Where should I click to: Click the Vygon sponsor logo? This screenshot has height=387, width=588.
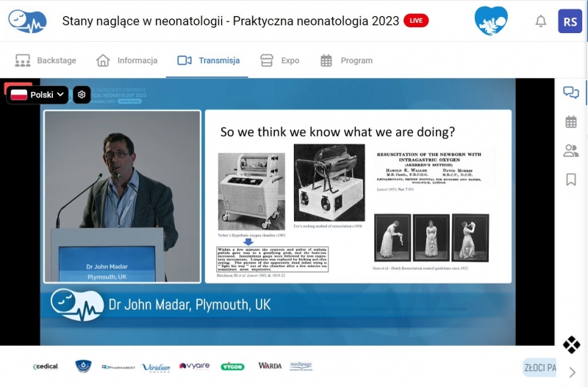tap(232, 366)
